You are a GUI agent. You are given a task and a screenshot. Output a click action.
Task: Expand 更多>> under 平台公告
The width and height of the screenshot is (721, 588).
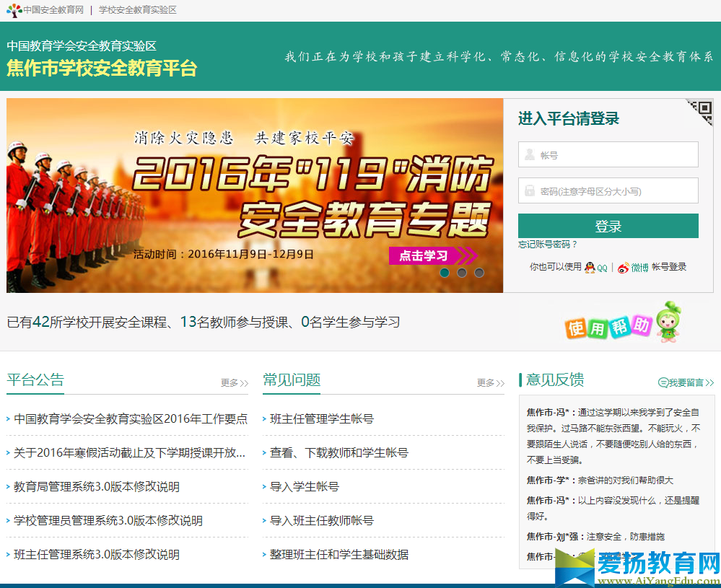pos(235,382)
